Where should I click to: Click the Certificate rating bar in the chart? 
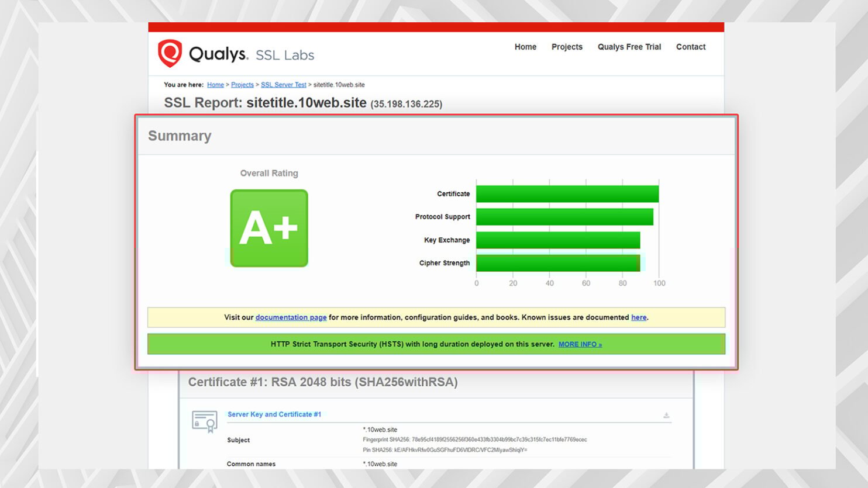[567, 193]
